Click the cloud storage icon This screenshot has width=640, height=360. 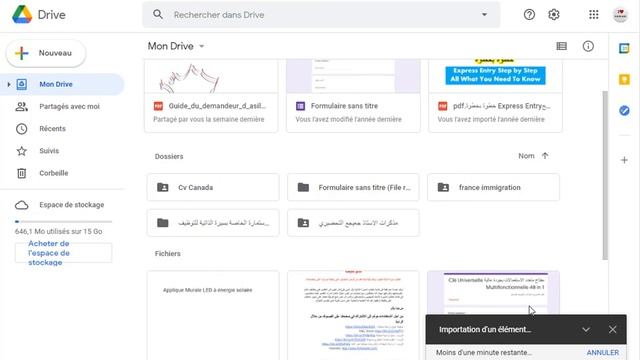coord(22,205)
